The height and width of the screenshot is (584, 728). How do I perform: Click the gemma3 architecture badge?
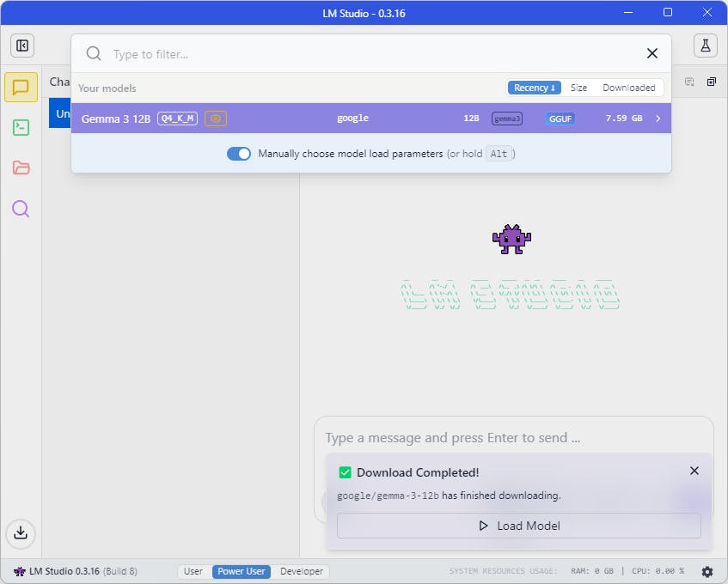pyautogui.click(x=506, y=119)
